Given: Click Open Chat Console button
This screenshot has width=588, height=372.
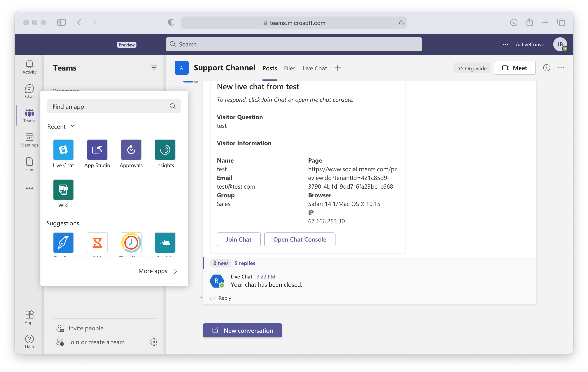Looking at the screenshot, I should (299, 239).
